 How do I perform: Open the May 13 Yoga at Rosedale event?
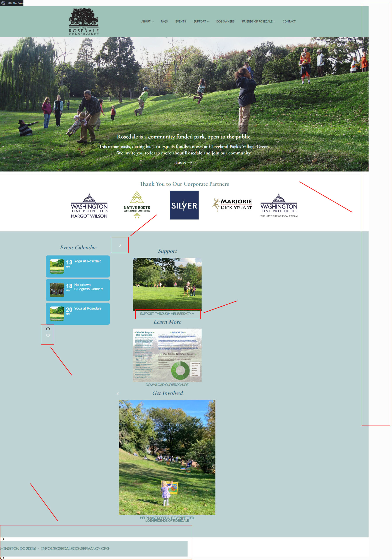[78, 266]
